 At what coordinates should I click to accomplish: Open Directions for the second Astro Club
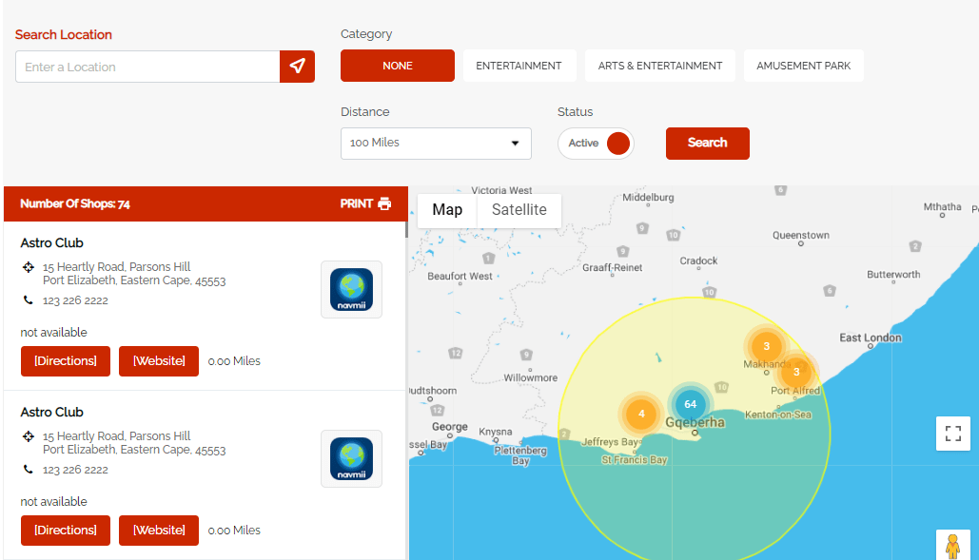pos(66,531)
